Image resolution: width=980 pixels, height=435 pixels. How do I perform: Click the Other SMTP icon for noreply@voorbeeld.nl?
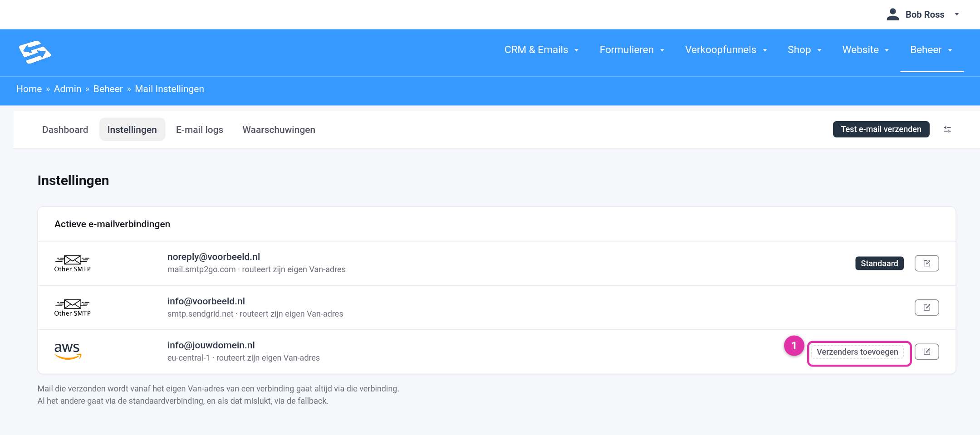pos(73,263)
